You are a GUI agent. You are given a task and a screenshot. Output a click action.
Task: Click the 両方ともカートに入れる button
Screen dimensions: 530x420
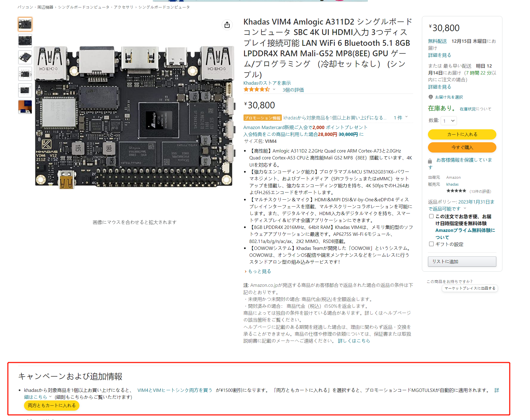click(52, 405)
